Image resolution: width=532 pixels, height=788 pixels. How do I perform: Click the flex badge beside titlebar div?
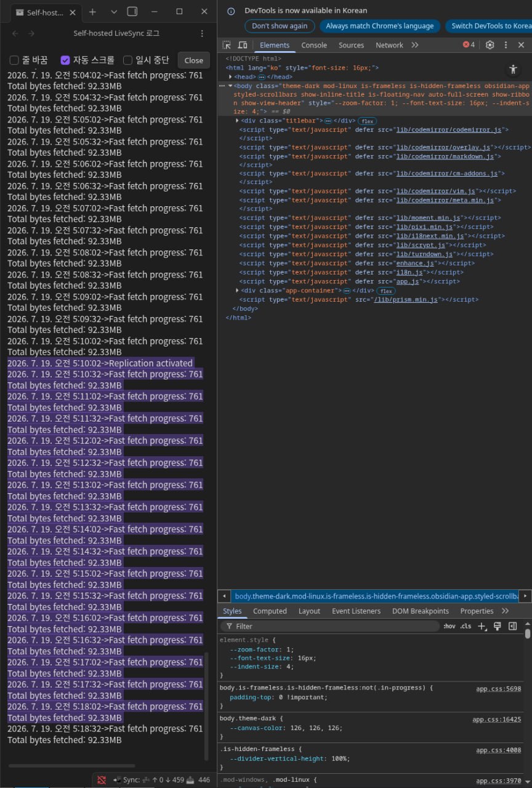pos(368,121)
